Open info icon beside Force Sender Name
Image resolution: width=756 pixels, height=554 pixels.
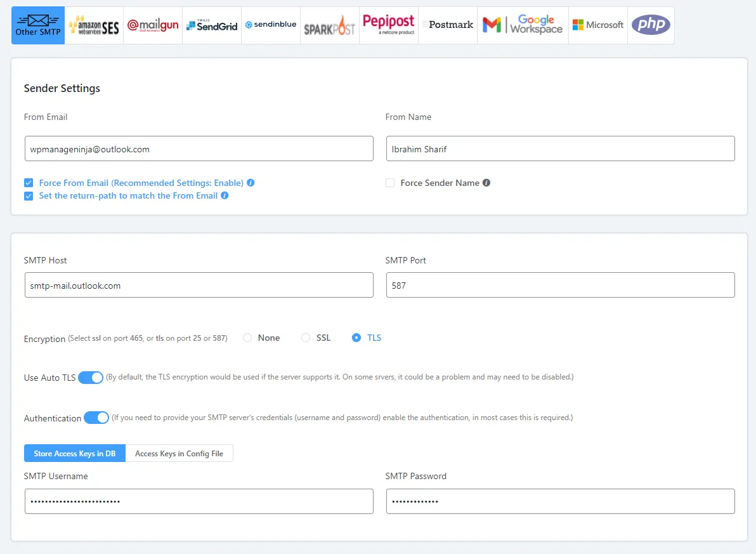(486, 183)
